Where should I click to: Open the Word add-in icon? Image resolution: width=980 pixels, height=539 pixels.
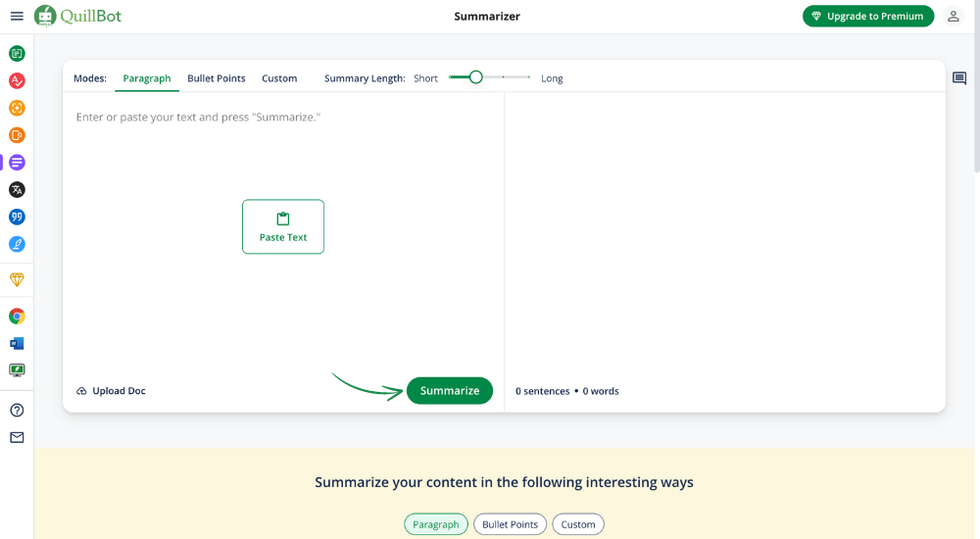click(17, 343)
